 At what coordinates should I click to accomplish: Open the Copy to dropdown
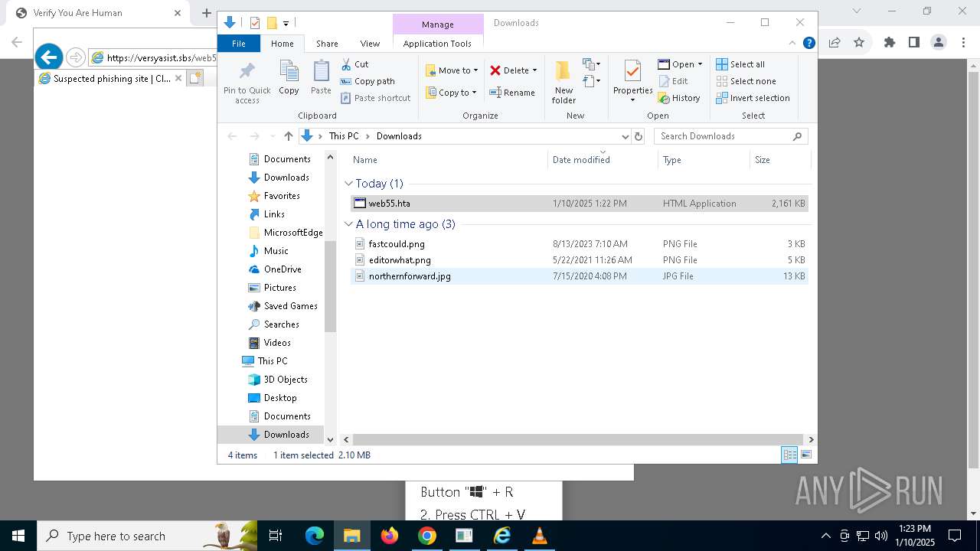pyautogui.click(x=452, y=93)
